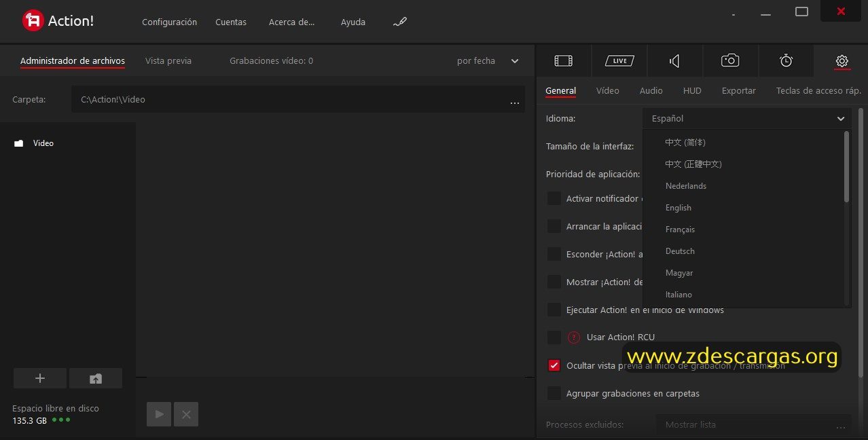
Task: Click the 135.3 GB free disk space value
Action: (x=29, y=420)
